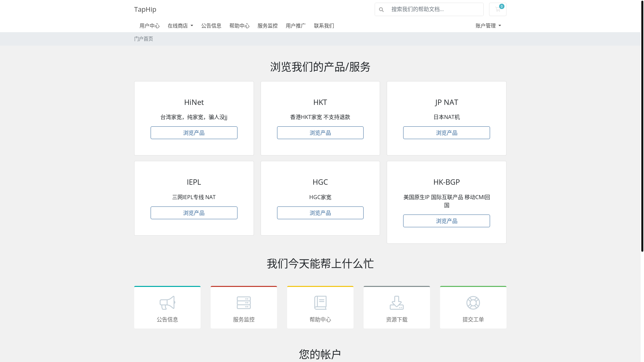Viewport: 644px width, 362px height.
Task: Click the search magnifier icon
Action: coord(381,10)
